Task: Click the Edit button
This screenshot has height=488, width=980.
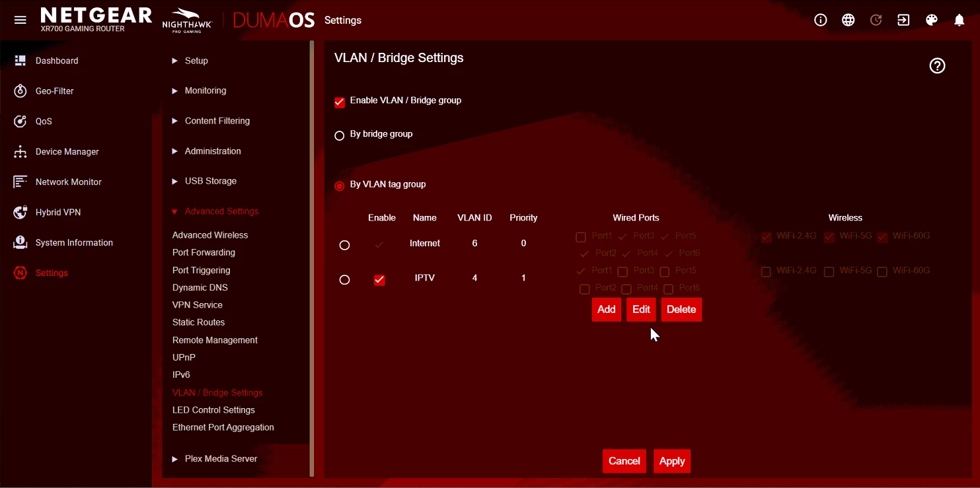Action: (x=641, y=310)
